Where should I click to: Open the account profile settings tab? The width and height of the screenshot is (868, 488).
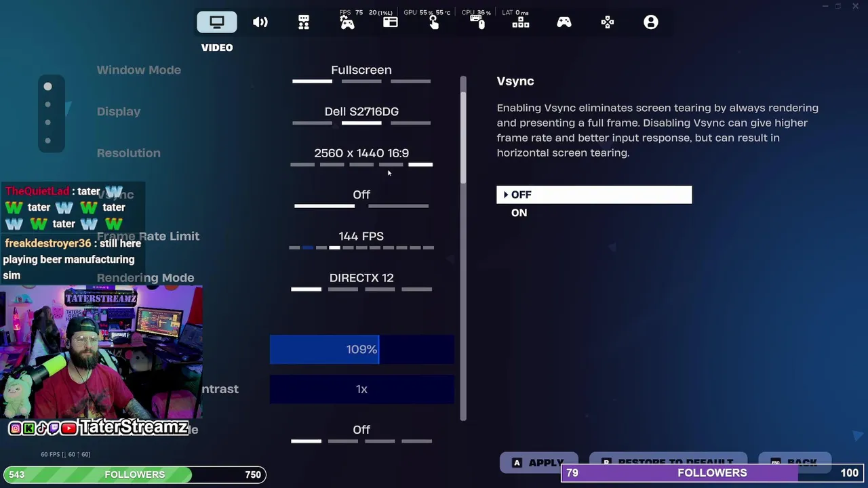pyautogui.click(x=651, y=22)
